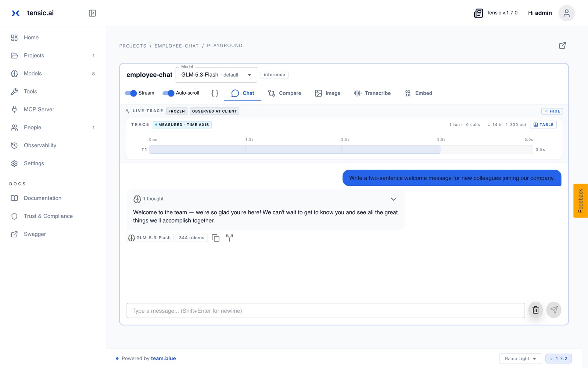Expand the 1 thought chevron
This screenshot has height=368, width=588.
click(394, 199)
